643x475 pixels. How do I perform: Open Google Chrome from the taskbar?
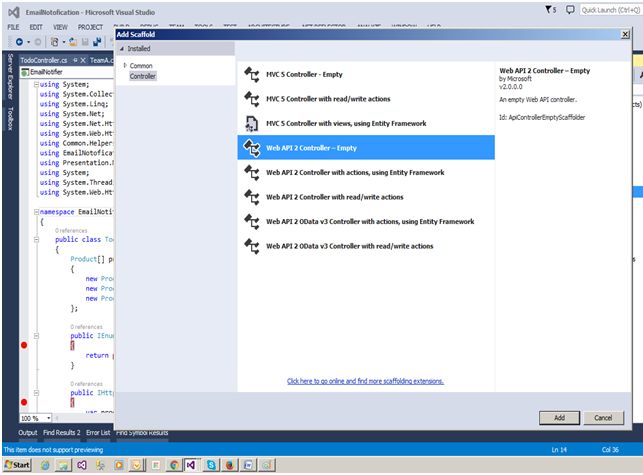tap(174, 465)
